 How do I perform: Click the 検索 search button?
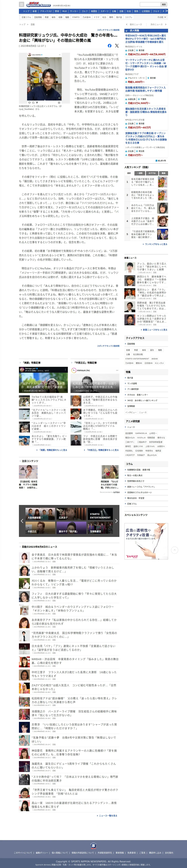pyautogui.click(x=164, y=4)
